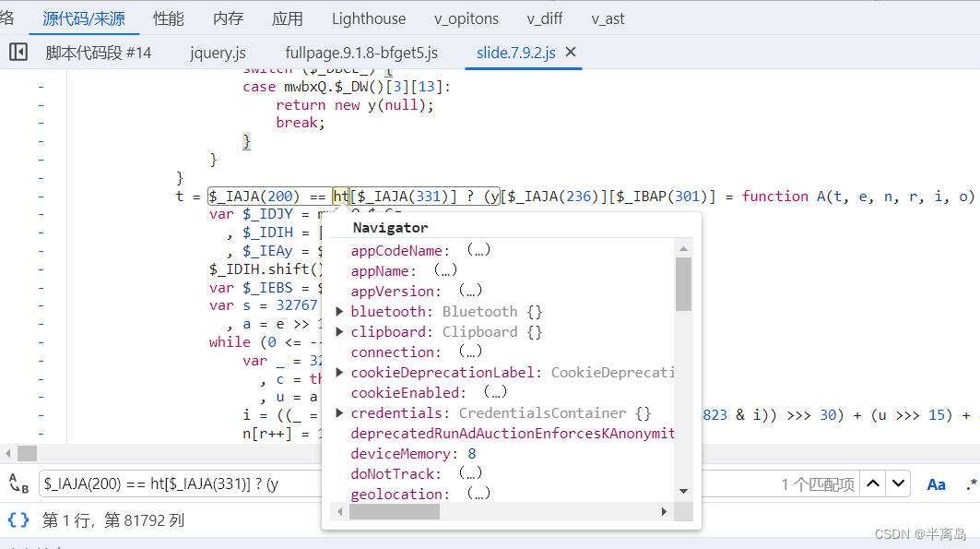
Task: Toggle the file navigator sidebar icon
Action: (18, 52)
